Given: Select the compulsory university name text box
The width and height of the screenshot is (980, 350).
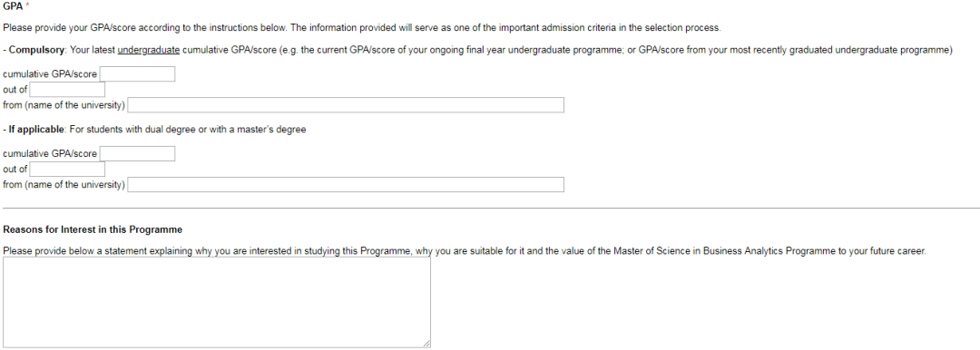Looking at the screenshot, I should tap(346, 105).
